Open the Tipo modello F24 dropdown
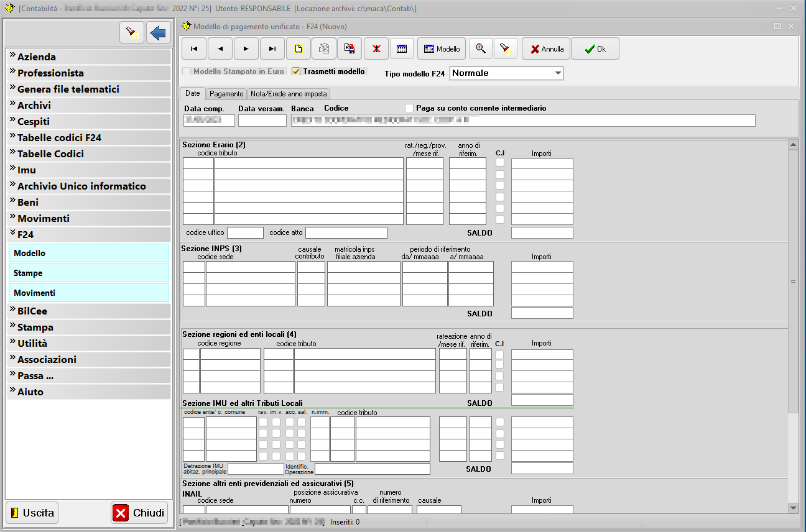 pyautogui.click(x=557, y=73)
